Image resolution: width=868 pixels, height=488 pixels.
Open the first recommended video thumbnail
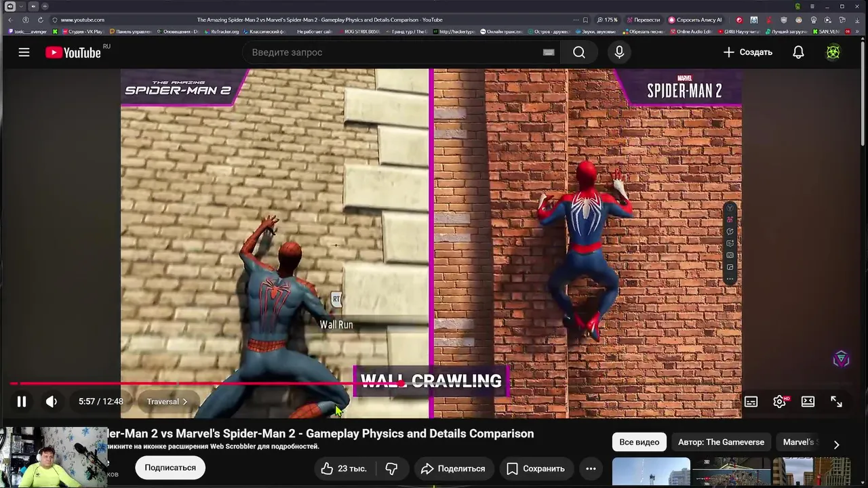pyautogui.click(x=651, y=472)
